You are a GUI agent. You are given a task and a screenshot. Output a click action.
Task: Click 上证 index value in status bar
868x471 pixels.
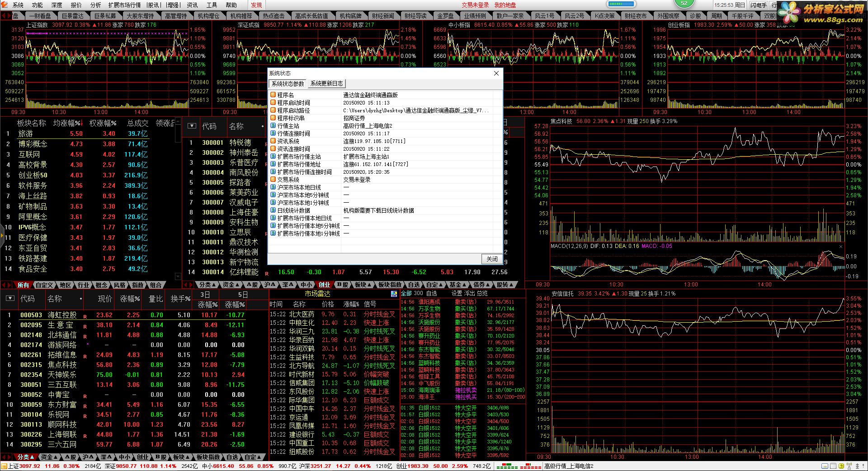[x=30, y=466]
